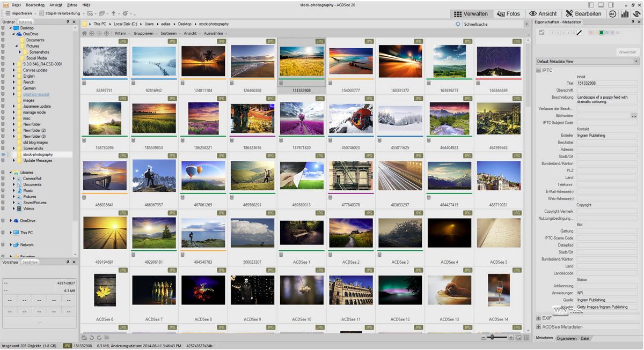This screenshot has width=644, height=350.
Task: Click the refresh icon beside Schnellsuche
Action: tap(458, 24)
